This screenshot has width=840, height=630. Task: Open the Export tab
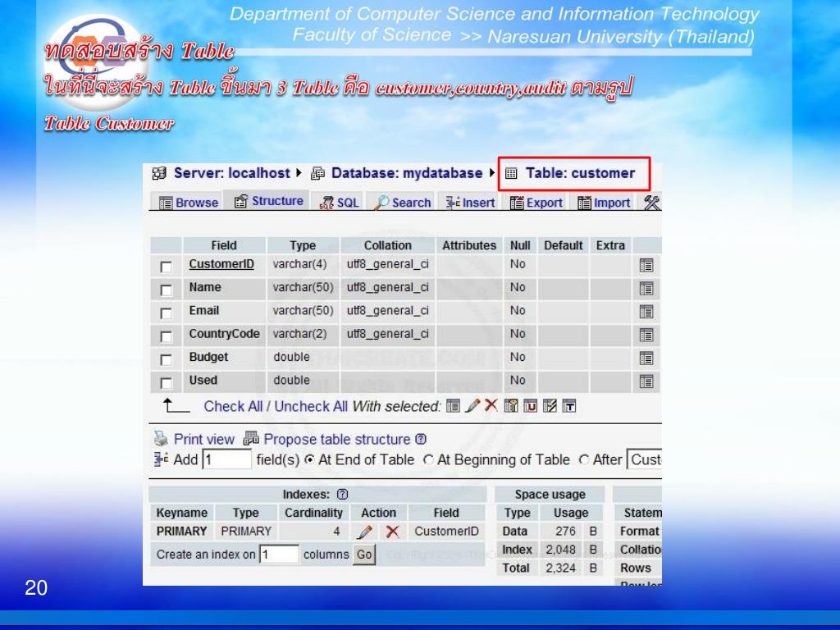pyautogui.click(x=536, y=203)
